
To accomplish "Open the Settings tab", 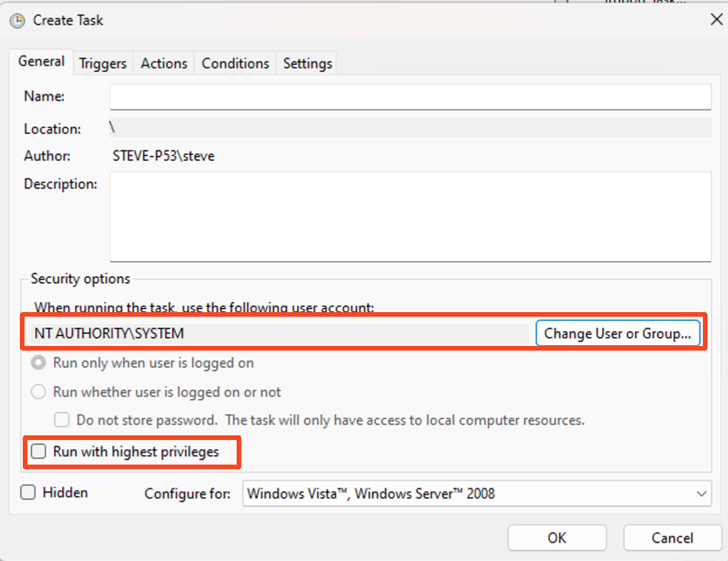I will coord(307,64).
